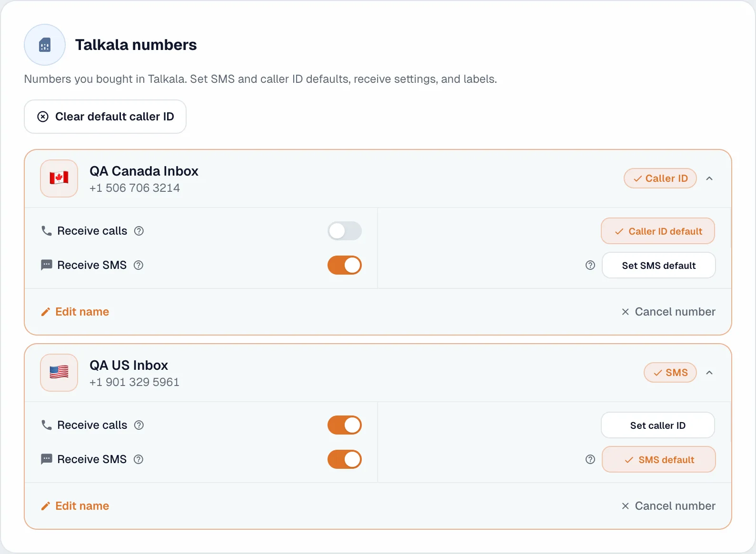Click phone icon in QA US Inbox card
The height and width of the screenshot is (554, 756).
pos(46,425)
